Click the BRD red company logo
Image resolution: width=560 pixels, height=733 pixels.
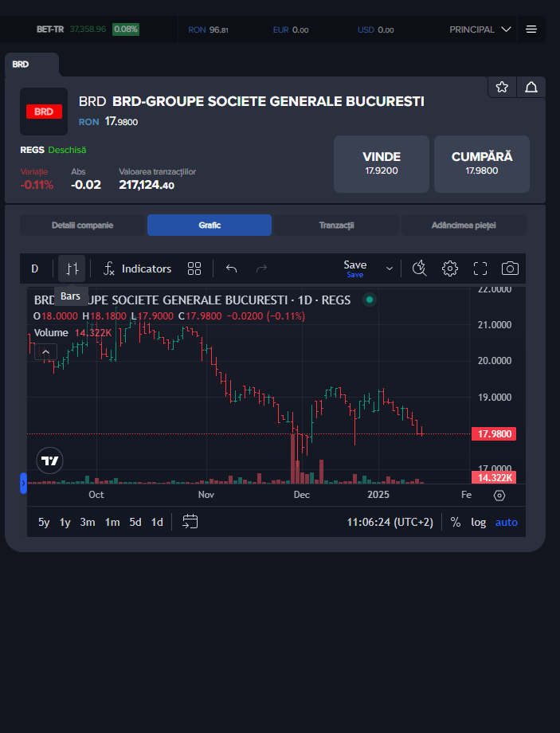(x=44, y=112)
